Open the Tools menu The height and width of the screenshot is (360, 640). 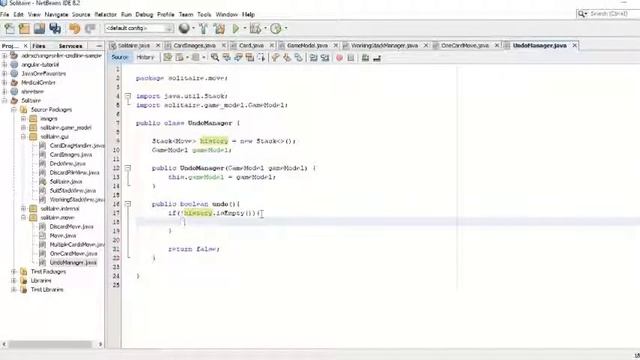pos(204,14)
